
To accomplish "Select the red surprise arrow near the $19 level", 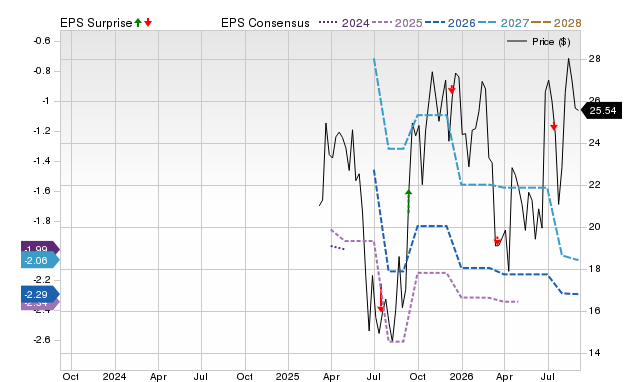I will [497, 241].
